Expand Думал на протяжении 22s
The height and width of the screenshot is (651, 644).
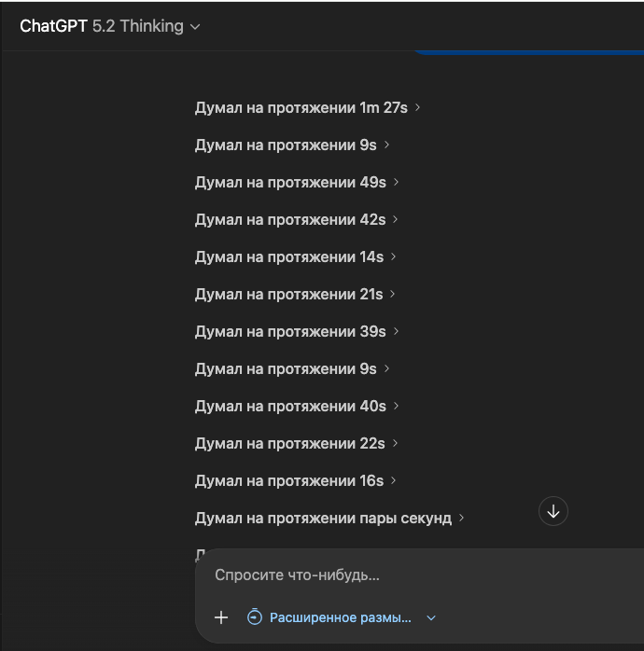(289, 443)
